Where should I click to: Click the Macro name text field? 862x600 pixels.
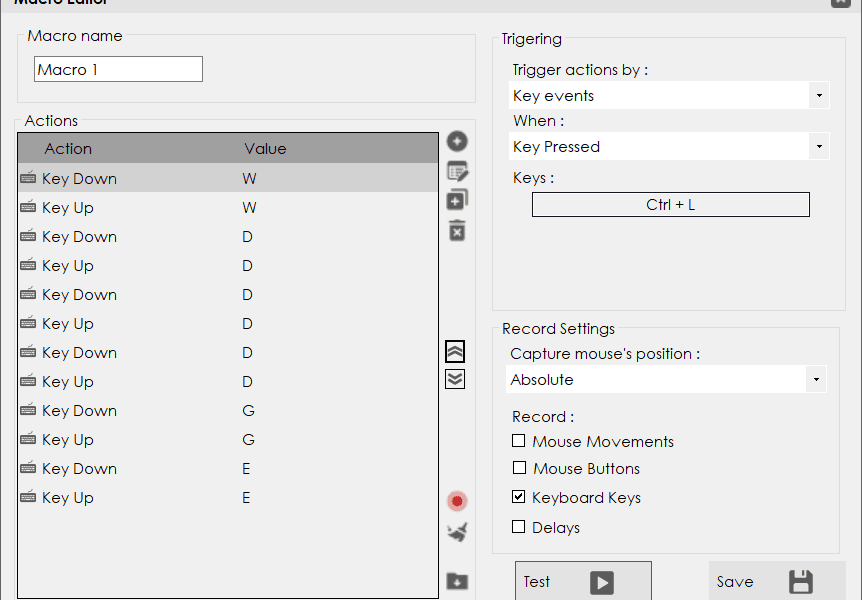coord(118,69)
